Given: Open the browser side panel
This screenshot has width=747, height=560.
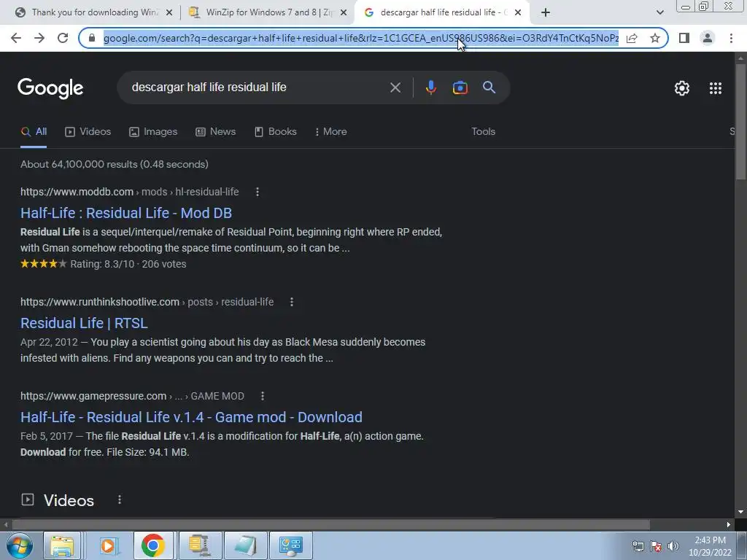Looking at the screenshot, I should tap(684, 38).
